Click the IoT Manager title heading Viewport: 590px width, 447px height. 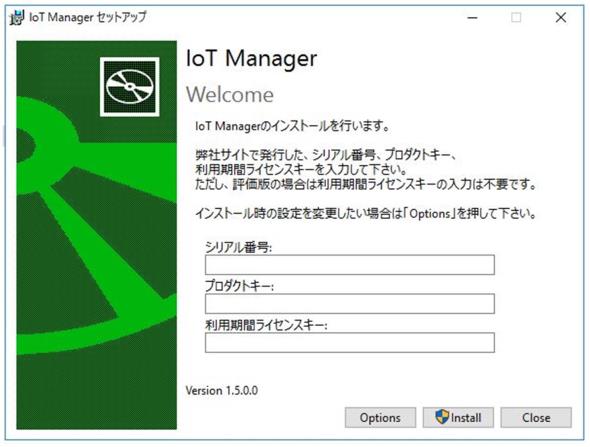251,59
